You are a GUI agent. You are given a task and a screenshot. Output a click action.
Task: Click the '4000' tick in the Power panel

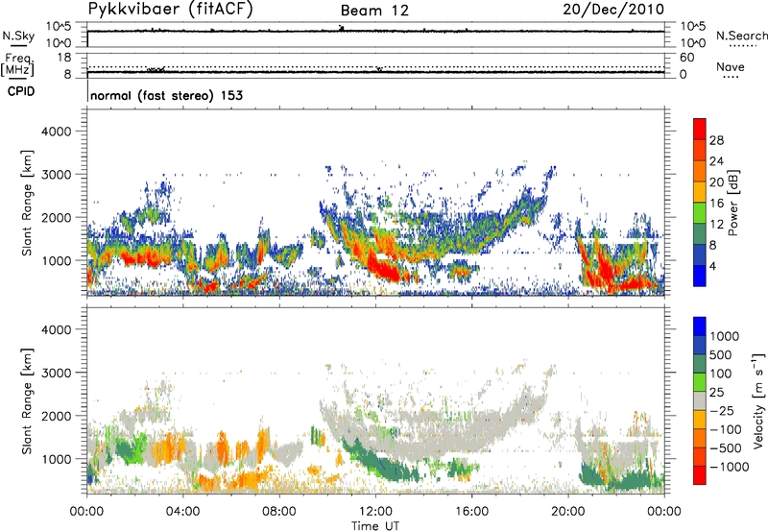(x=57, y=132)
